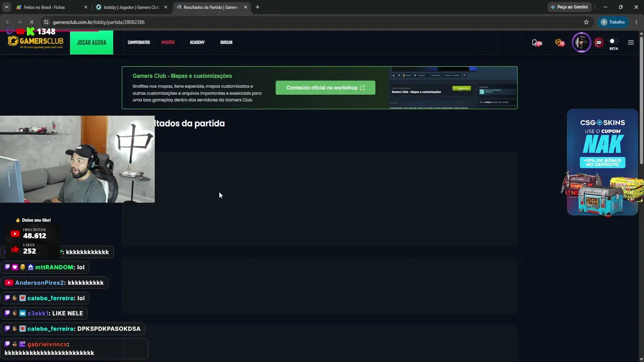Stop loading the page
The height and width of the screenshot is (362, 644).
tap(31, 22)
